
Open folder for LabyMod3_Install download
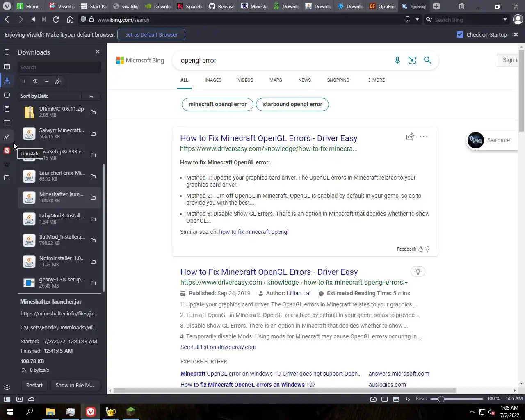coord(93,219)
